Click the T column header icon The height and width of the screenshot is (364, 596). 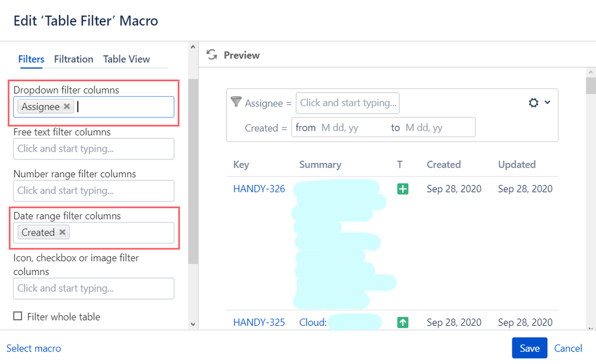coord(400,164)
